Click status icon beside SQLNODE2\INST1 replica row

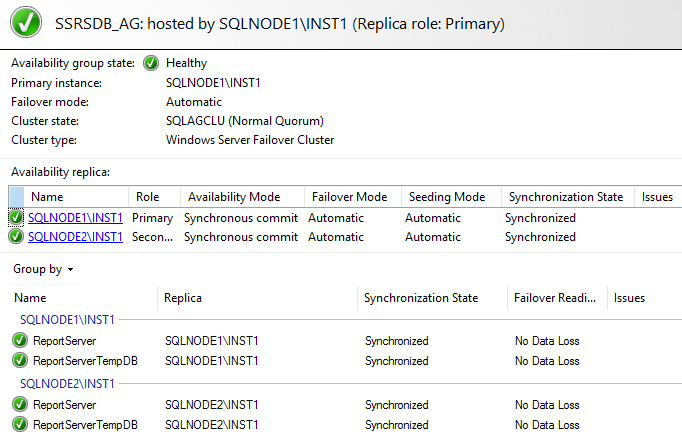click(16, 237)
